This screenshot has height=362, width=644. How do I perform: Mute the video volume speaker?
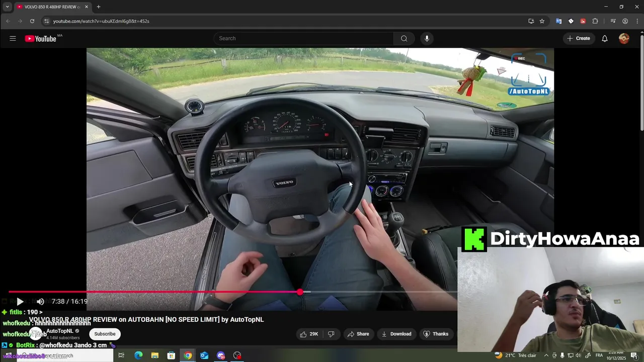coord(40,302)
